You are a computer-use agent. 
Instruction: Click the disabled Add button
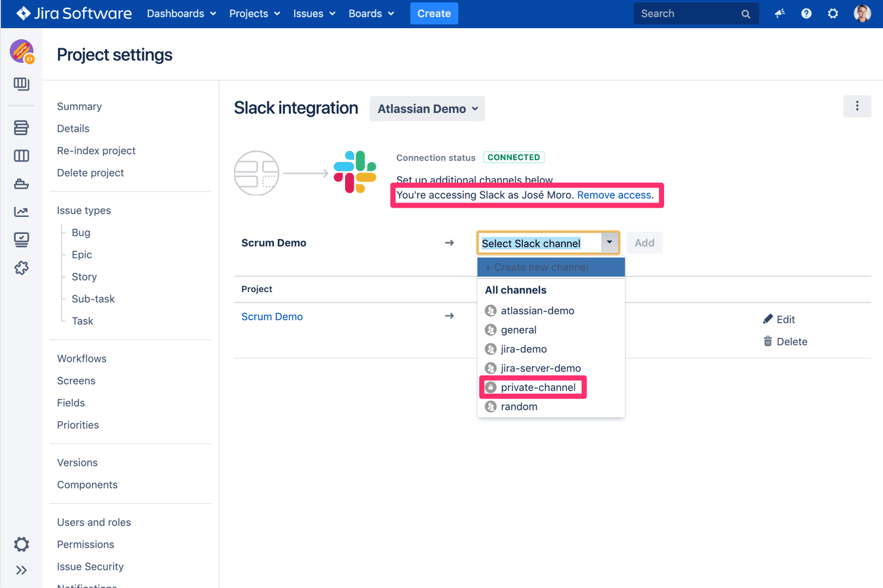[x=644, y=242]
